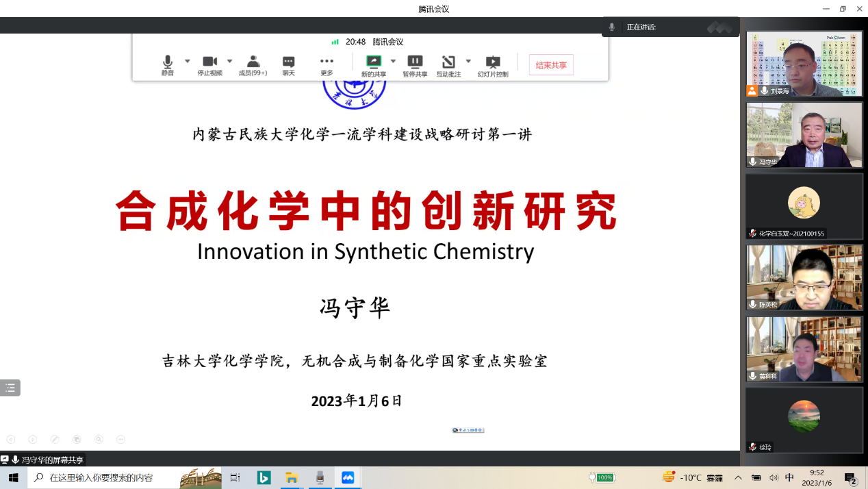Open File Explorer from taskbar
Screen dimensions: 868x489
(x=292, y=477)
